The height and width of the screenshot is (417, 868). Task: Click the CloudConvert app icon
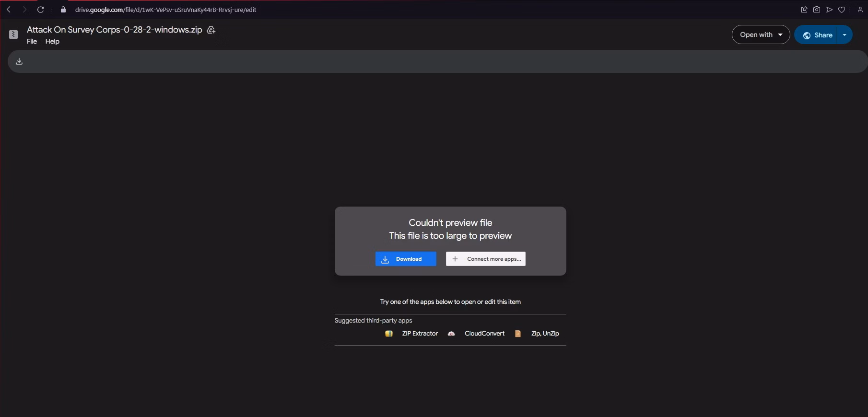451,334
